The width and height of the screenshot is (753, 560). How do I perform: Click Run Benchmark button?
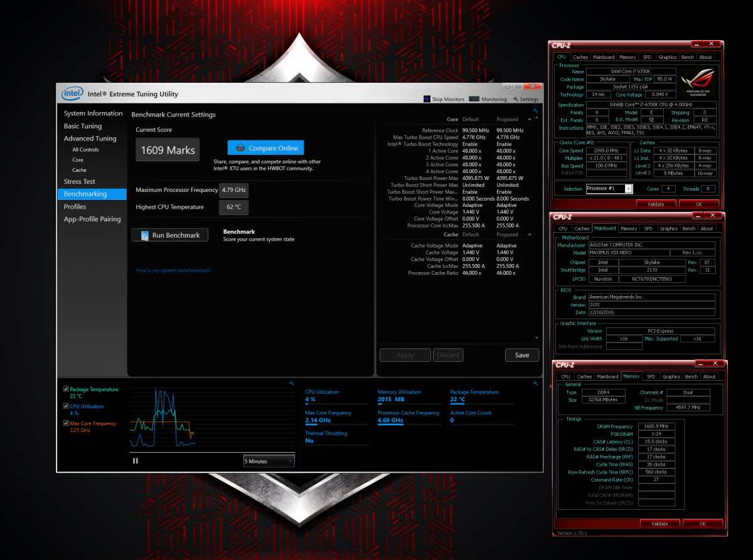(x=169, y=235)
